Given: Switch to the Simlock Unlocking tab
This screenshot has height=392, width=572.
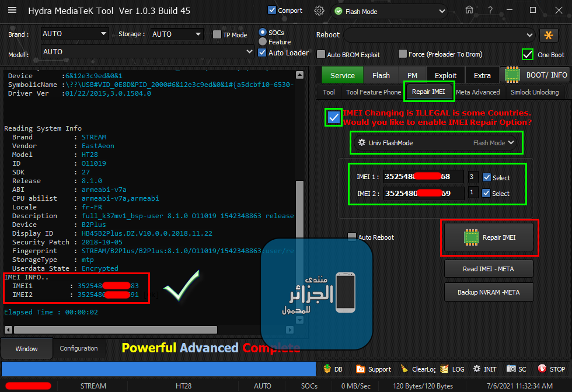Looking at the screenshot, I should pos(534,92).
